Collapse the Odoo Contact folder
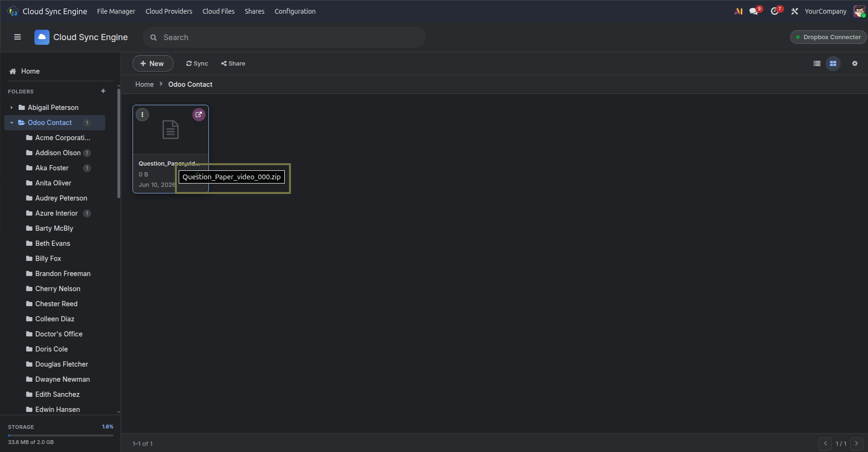868x452 pixels. pos(11,123)
